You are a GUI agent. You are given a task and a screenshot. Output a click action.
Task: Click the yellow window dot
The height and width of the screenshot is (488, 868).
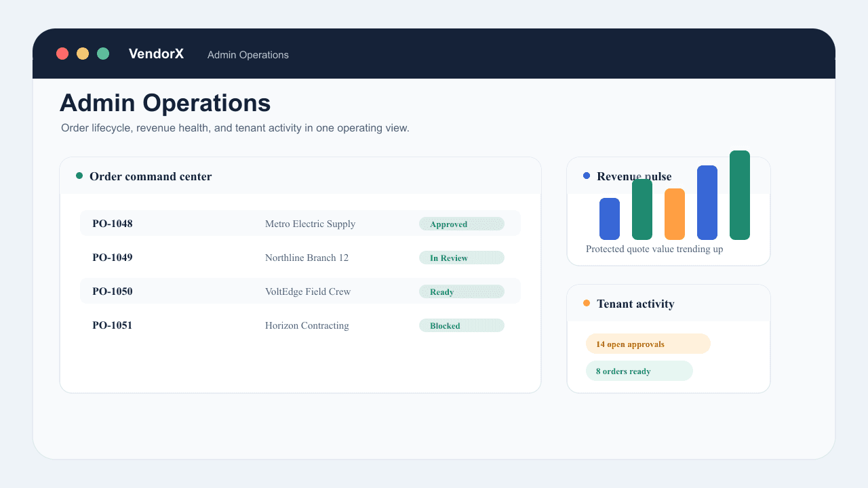(x=83, y=54)
